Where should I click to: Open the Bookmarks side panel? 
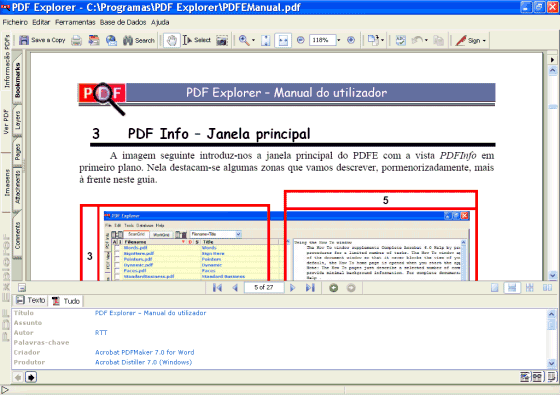coord(18,80)
